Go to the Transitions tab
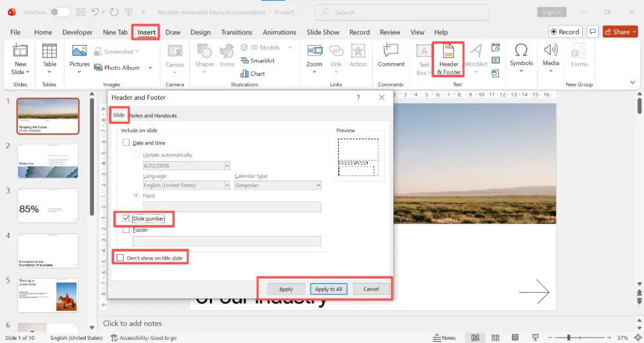 coord(236,32)
